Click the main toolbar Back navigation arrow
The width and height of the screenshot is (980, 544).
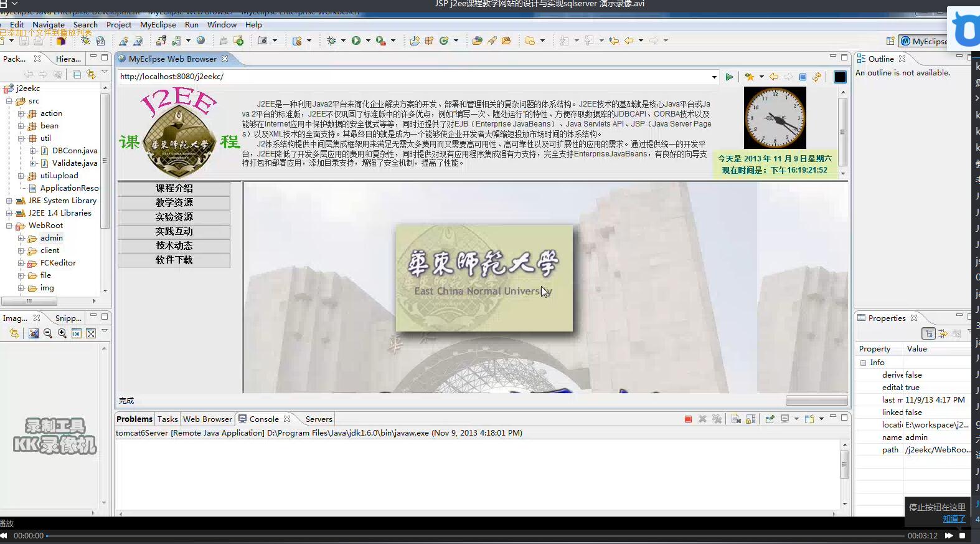629,41
